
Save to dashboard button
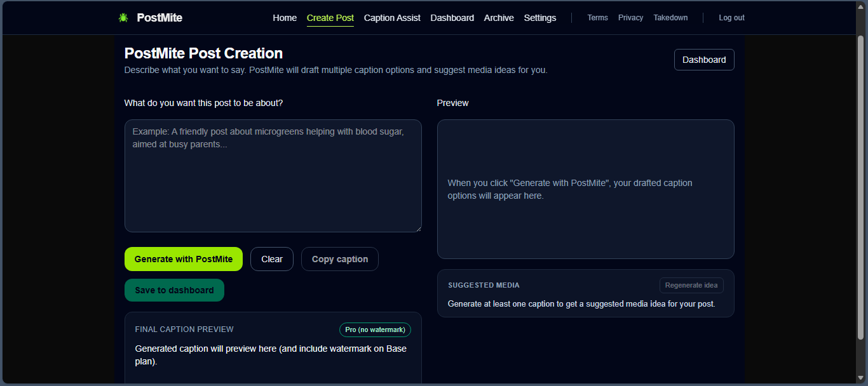[174, 290]
